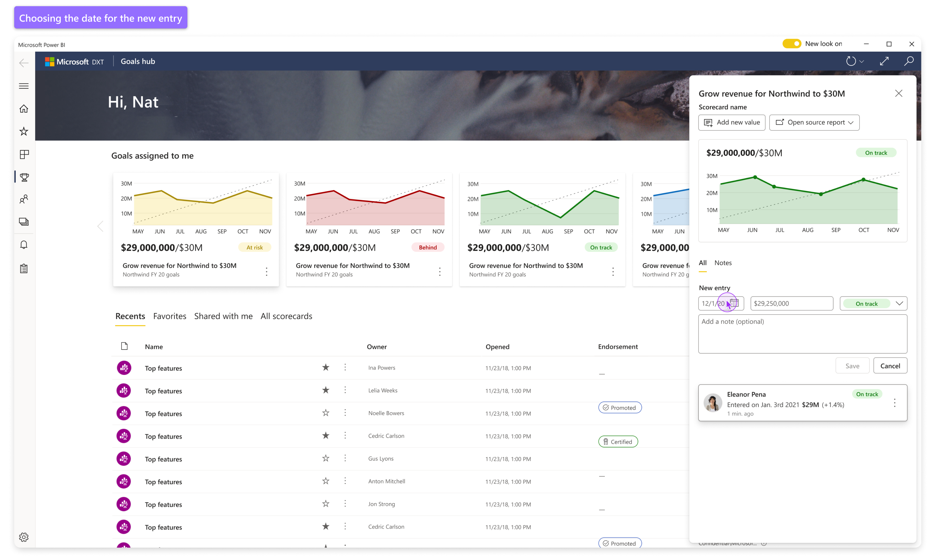Toggle the favorite star for Cedric Carlson certified row
The width and height of the screenshot is (935, 560).
coord(326,435)
